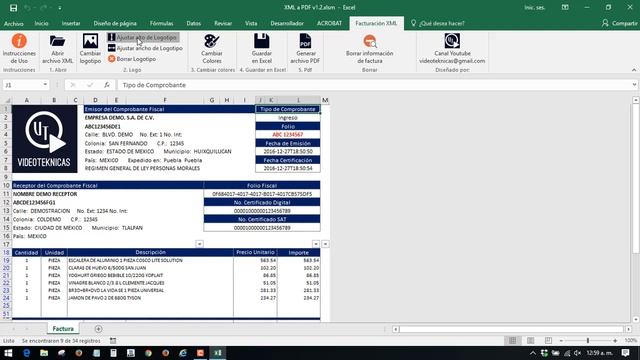Click the Folio value ABC 1234567
Image resolution: width=640 pixels, height=360 pixels.
288,134
